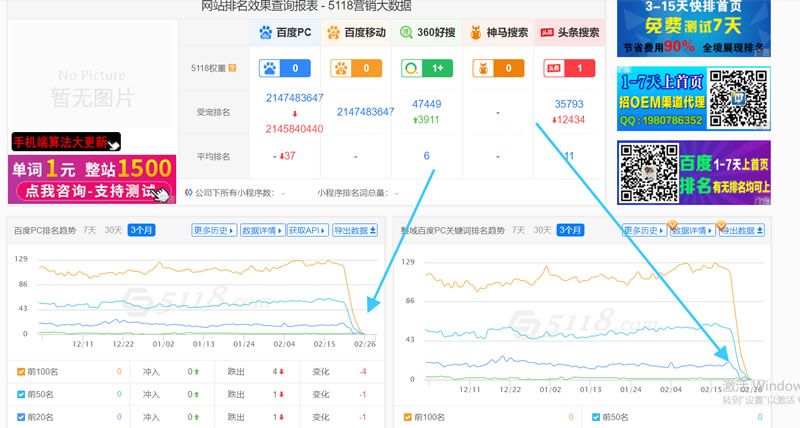800x428 pixels.
Task: Click the 360好搜 green search icon
Action: [x=406, y=33]
